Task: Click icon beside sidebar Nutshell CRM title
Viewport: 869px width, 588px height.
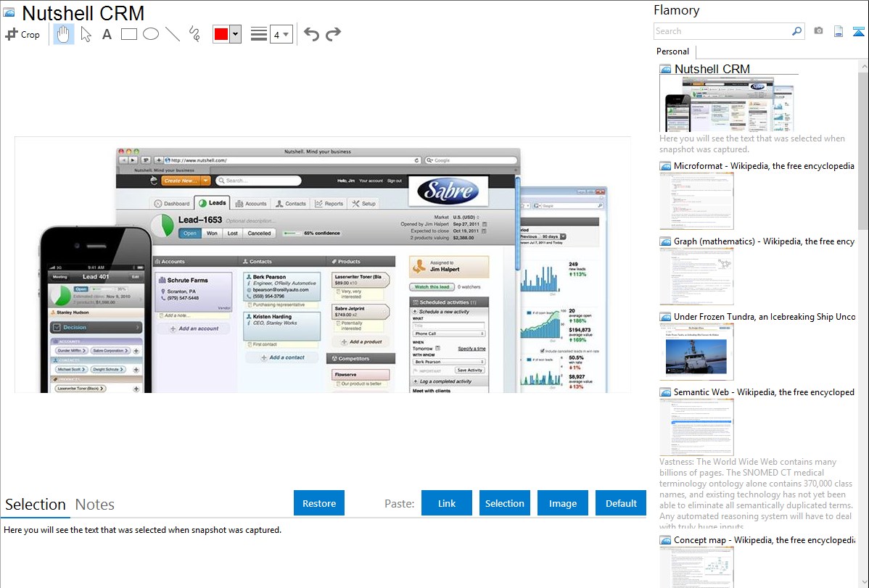Action: [665, 70]
